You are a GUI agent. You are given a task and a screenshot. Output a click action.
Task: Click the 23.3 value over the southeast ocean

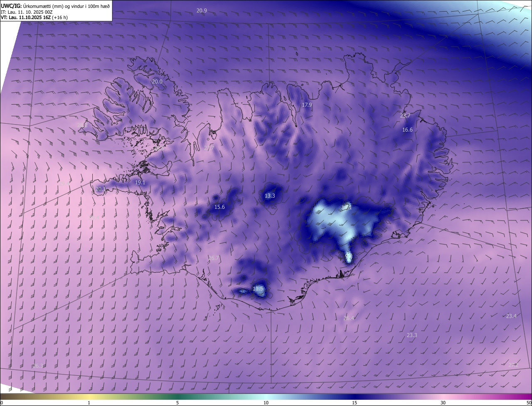point(412,335)
